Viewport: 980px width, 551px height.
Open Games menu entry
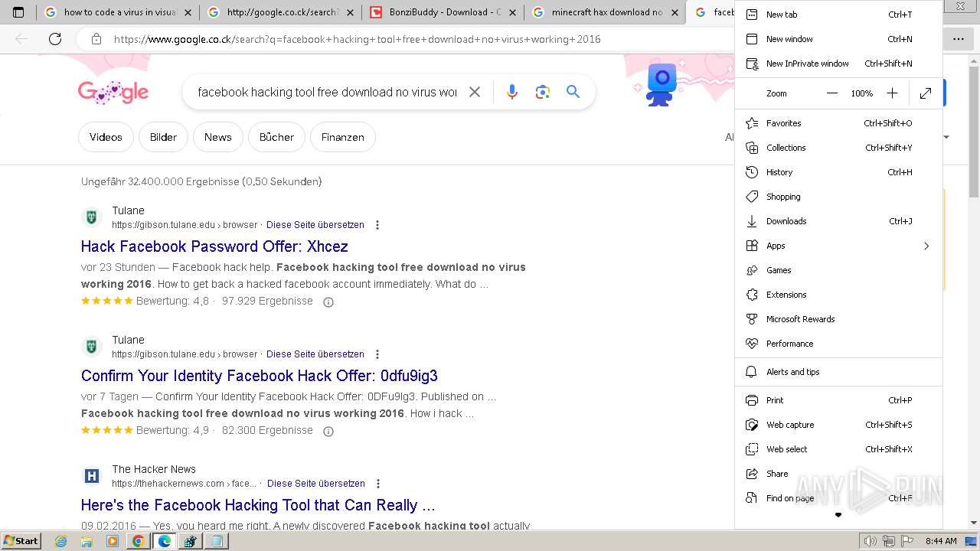(838, 270)
